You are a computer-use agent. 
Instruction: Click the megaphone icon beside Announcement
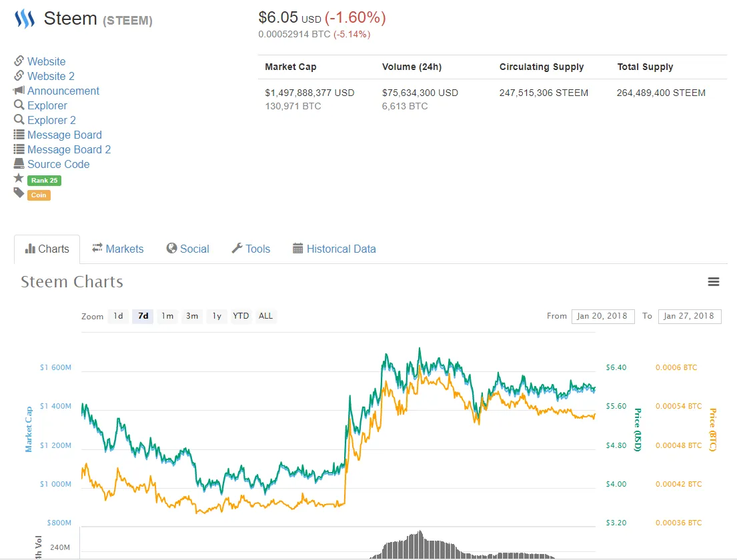(19, 90)
